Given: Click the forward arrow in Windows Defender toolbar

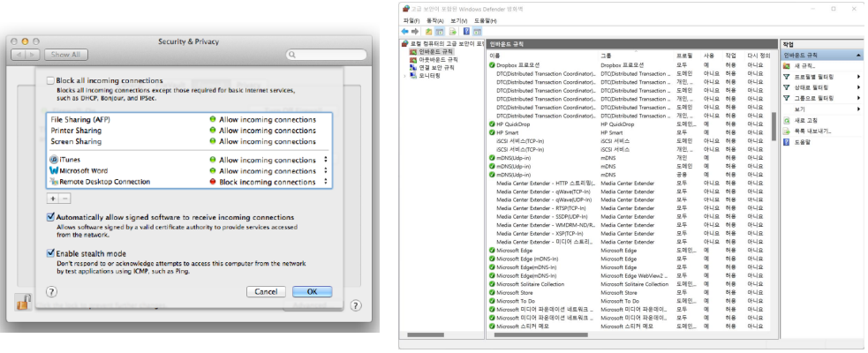Looking at the screenshot, I should click(x=415, y=32).
